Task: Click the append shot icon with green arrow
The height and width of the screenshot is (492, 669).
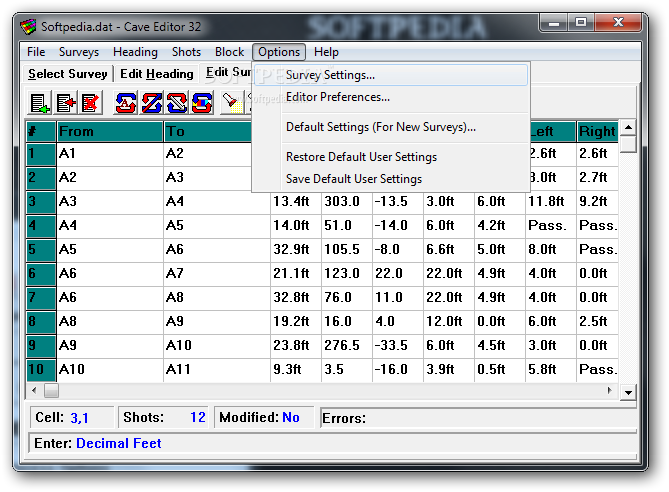Action: click(40, 103)
